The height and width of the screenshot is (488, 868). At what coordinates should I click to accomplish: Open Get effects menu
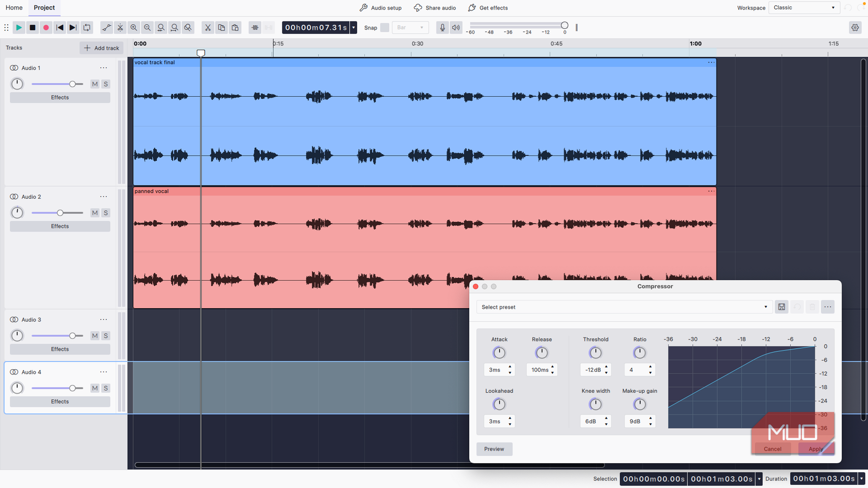click(488, 8)
